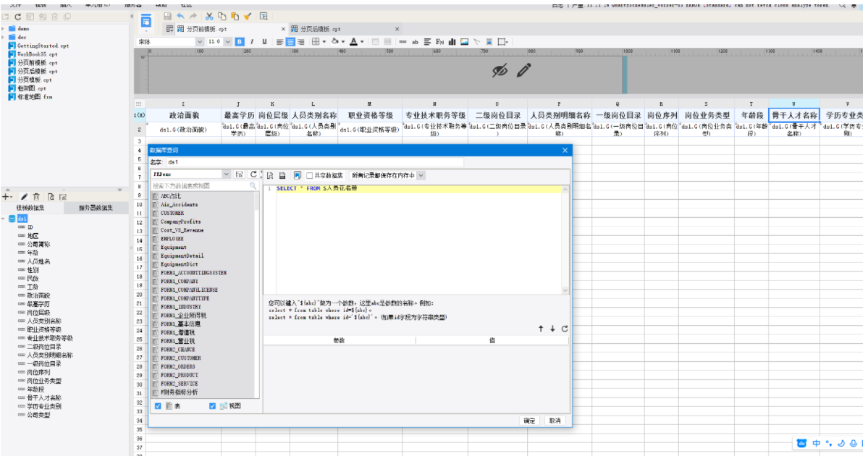Click the 取消 button in the query dialog
Screen dimensions: 868x464
[555, 421]
